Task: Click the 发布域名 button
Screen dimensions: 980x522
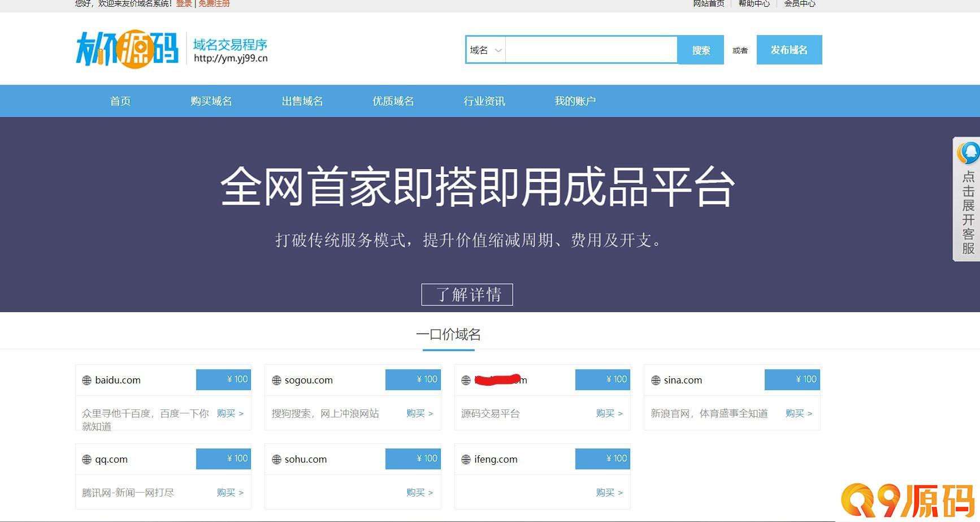Action: point(789,50)
